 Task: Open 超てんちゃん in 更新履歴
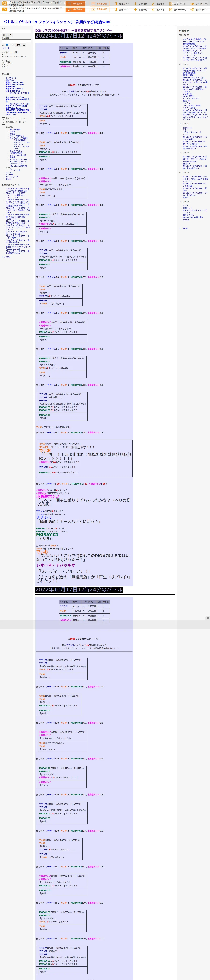(x=188, y=215)
